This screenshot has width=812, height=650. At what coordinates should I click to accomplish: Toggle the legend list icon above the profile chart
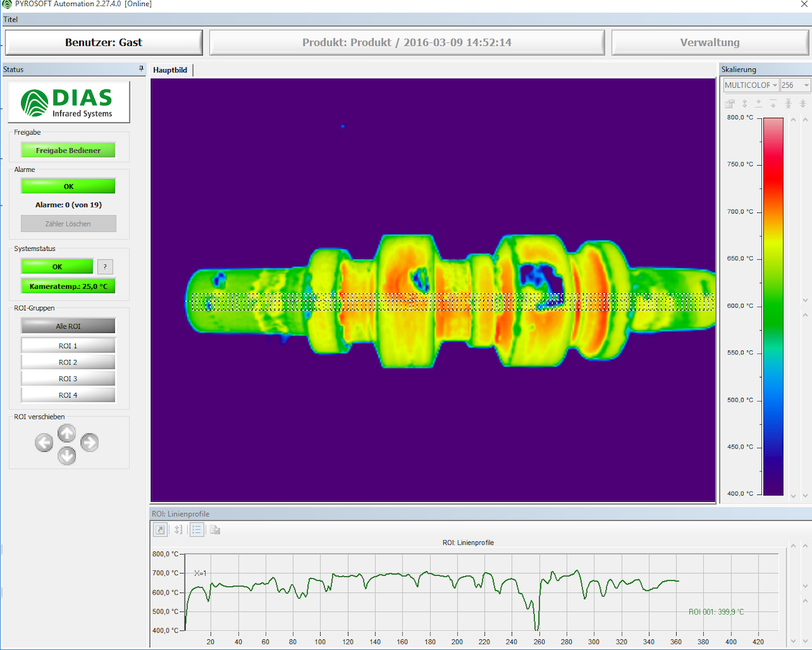(x=196, y=530)
